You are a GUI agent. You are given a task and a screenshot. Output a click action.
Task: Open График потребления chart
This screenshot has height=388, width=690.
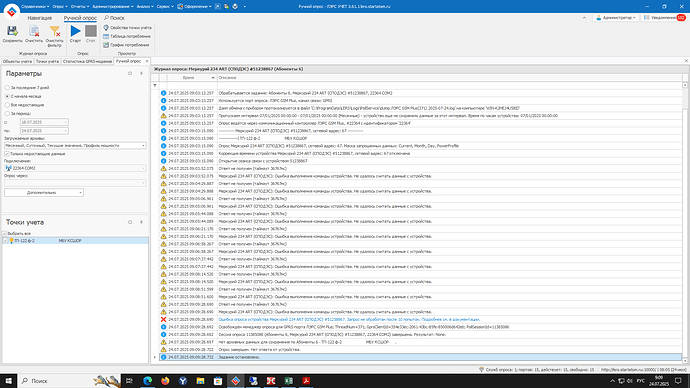click(x=126, y=45)
